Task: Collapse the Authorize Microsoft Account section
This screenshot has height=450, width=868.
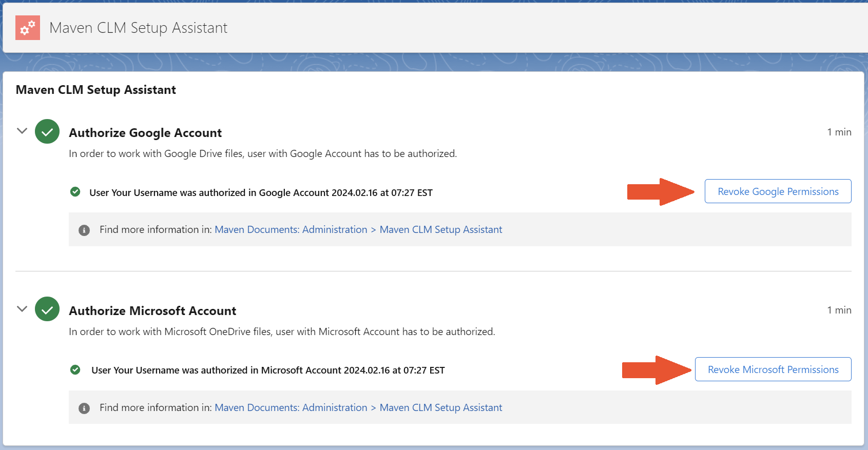Action: point(22,309)
